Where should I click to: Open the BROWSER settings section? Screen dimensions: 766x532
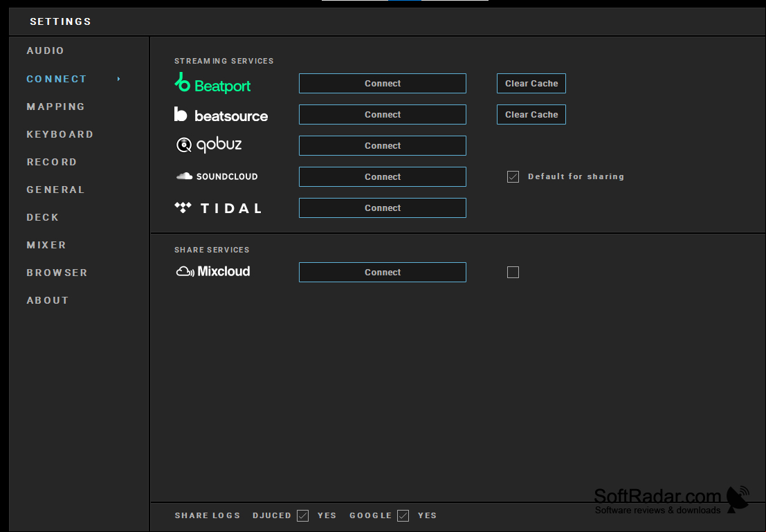tap(57, 273)
